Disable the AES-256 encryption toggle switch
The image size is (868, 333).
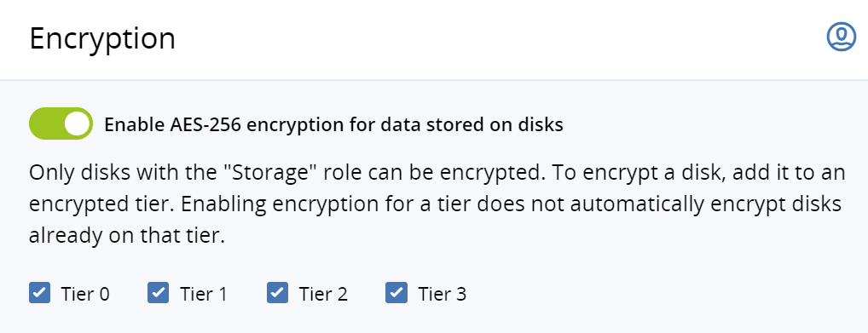61,123
